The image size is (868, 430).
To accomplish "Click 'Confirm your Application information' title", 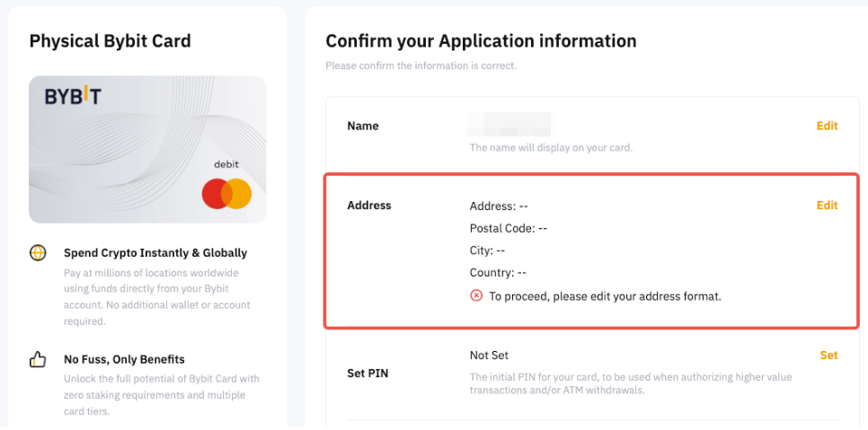I will 481,41.
